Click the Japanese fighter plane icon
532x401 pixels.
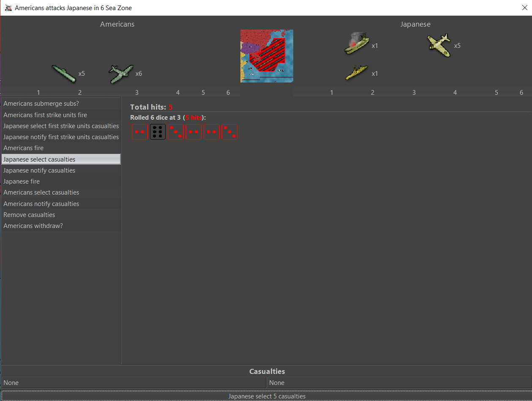point(439,45)
